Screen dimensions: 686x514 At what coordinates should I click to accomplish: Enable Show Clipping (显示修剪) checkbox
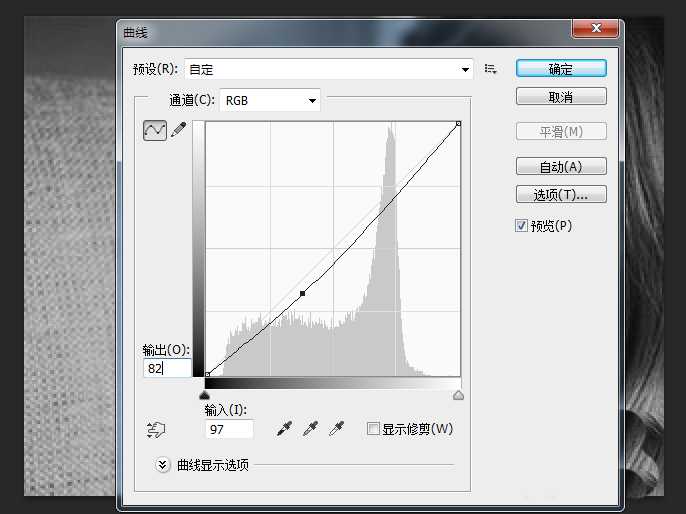(x=373, y=429)
